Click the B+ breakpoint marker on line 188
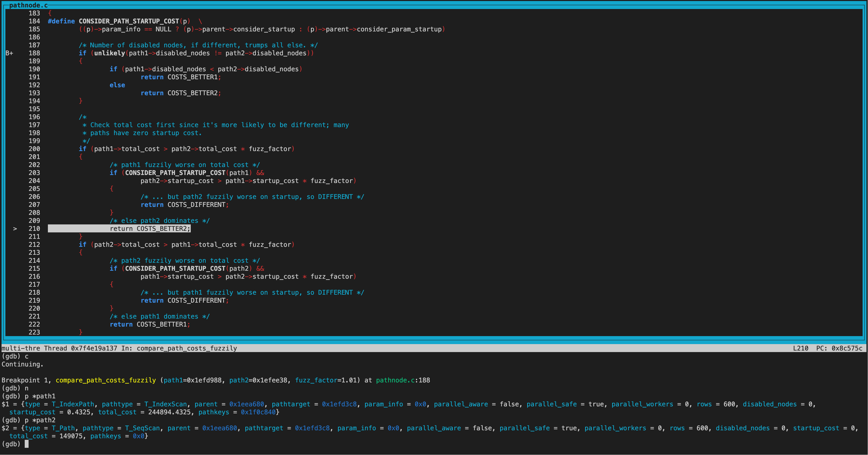 9,53
